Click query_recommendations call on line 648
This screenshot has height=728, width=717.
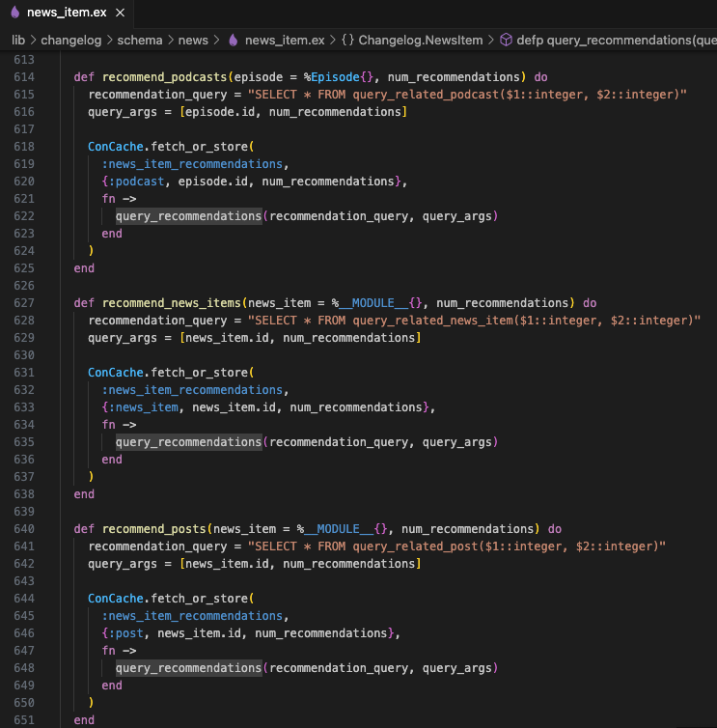coord(188,668)
